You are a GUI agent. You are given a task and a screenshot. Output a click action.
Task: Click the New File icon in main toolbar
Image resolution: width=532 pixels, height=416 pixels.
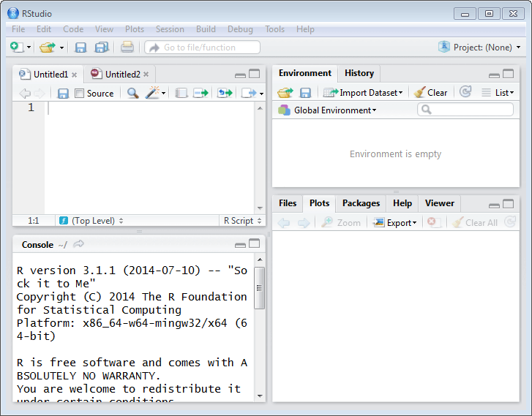click(x=17, y=48)
